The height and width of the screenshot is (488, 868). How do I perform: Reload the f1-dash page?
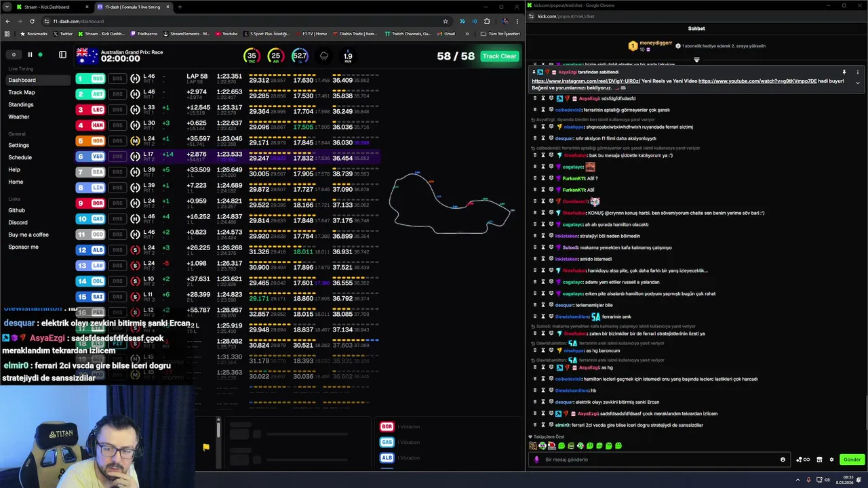[32, 21]
